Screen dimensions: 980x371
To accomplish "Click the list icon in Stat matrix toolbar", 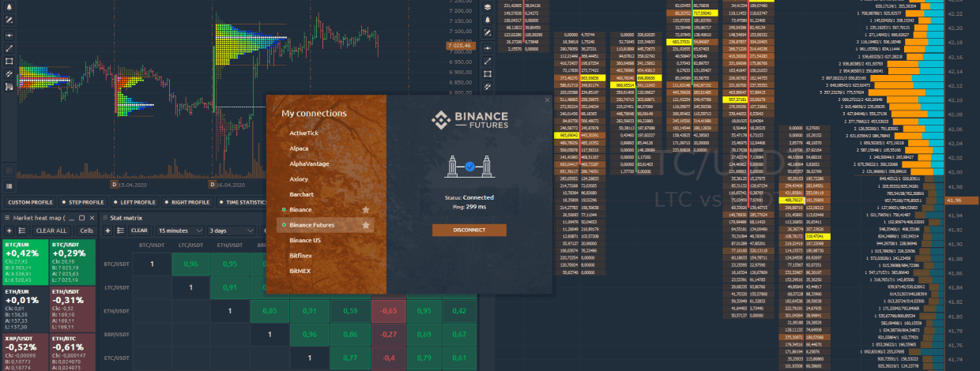I will (120, 230).
